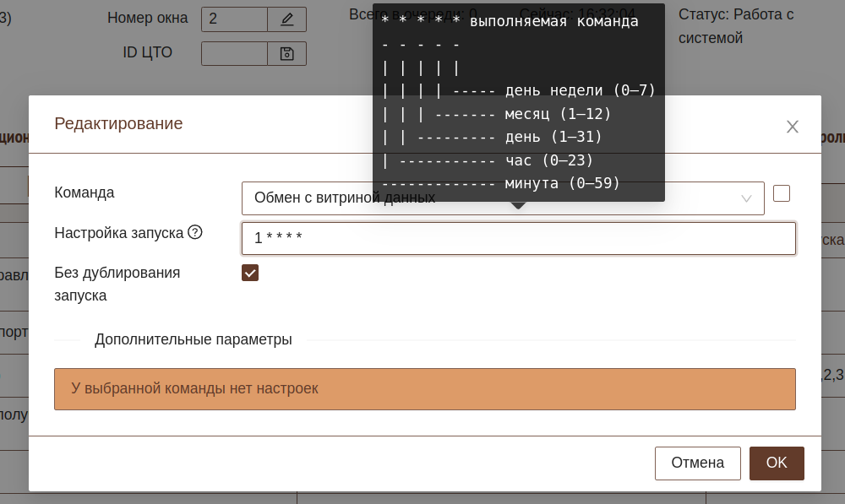Click the chevron arrow in the Команда selector
This screenshot has height=504, width=845.
746,198
